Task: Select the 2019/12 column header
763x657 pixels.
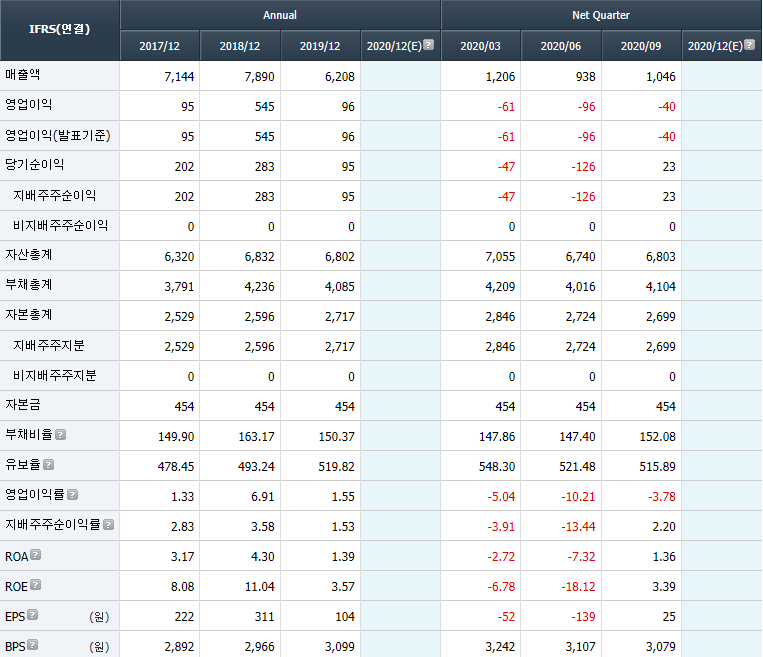Action: tap(320, 46)
